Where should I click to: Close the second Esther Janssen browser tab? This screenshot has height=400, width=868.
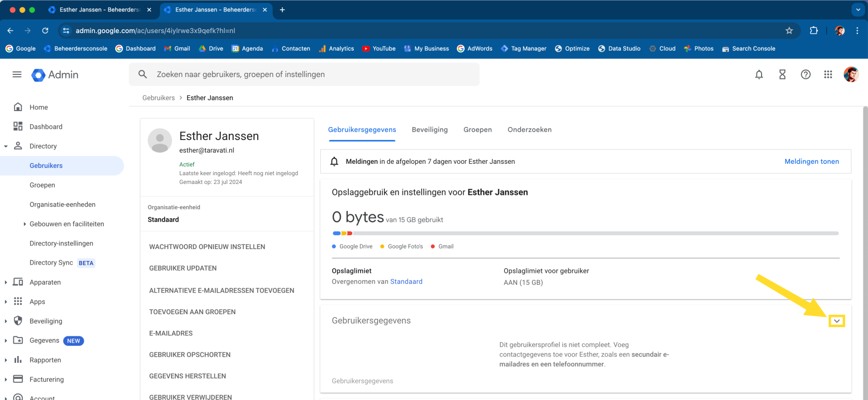coord(265,10)
